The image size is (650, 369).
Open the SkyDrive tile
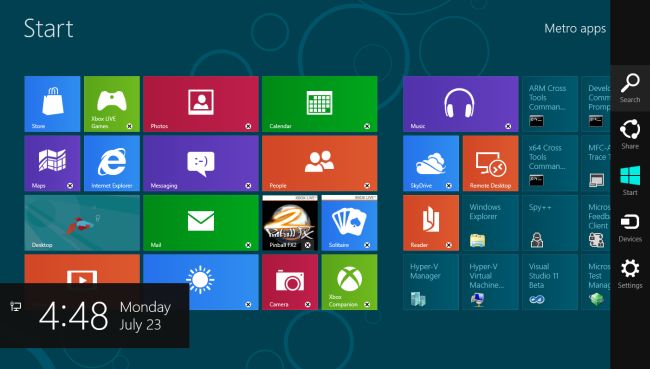tap(431, 163)
